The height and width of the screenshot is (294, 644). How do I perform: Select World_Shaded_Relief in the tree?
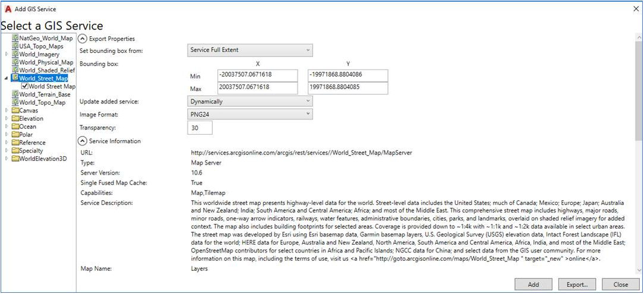point(47,70)
